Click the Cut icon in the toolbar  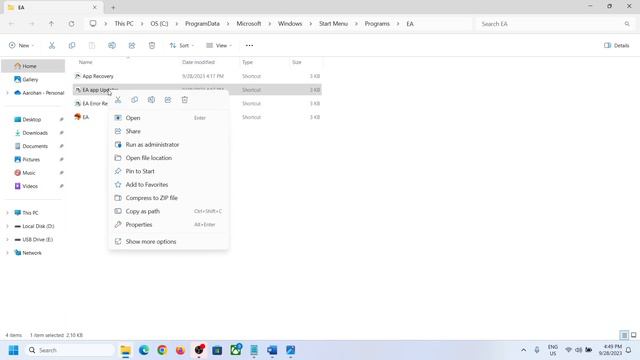52,45
